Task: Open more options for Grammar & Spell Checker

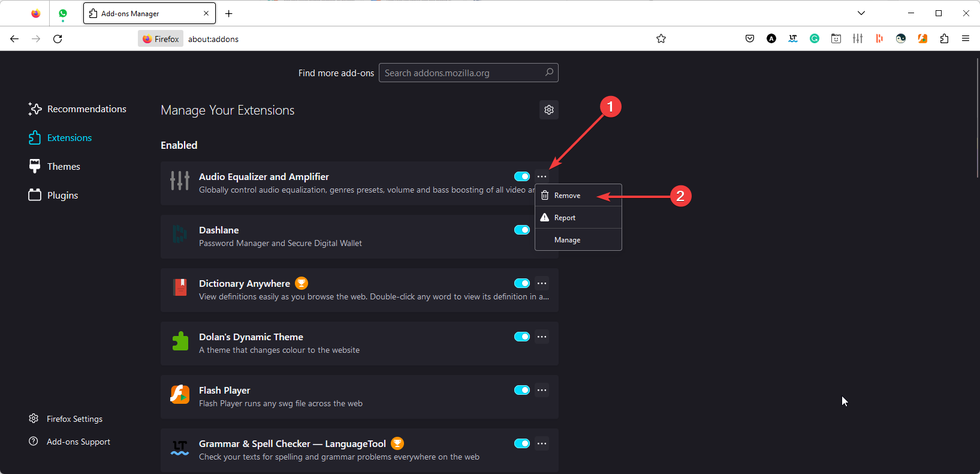Action: [x=542, y=443]
